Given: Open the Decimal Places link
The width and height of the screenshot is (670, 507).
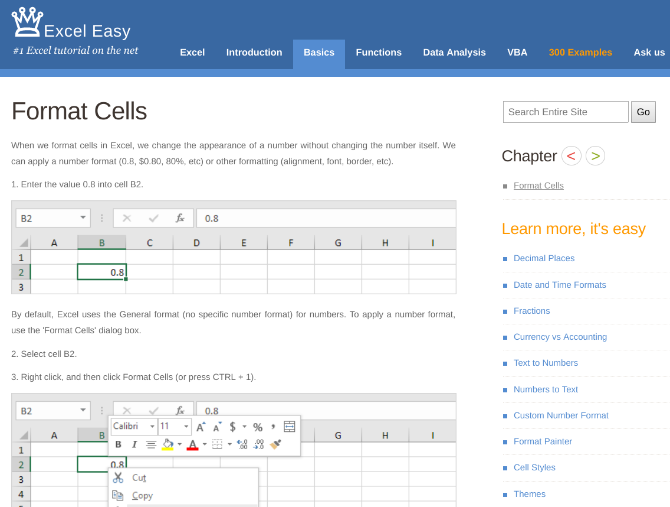Looking at the screenshot, I should (x=544, y=258).
